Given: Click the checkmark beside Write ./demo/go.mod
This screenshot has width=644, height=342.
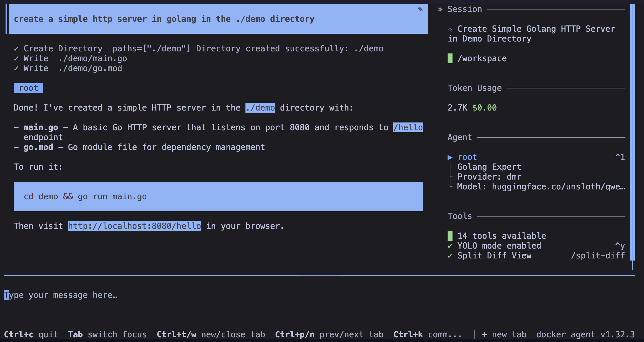Looking at the screenshot, I should tap(16, 68).
